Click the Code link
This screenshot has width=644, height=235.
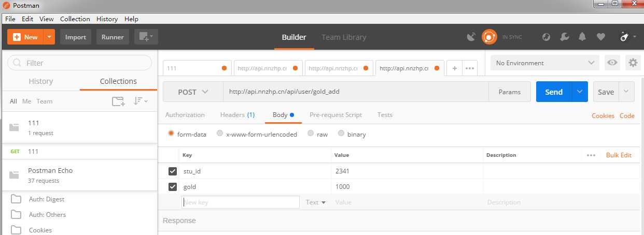(x=627, y=116)
